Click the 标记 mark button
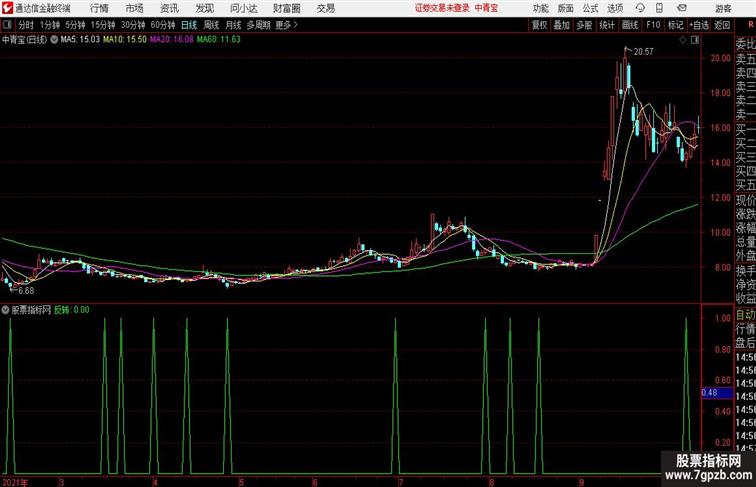This screenshot has width=756, height=487. pyautogui.click(x=675, y=25)
